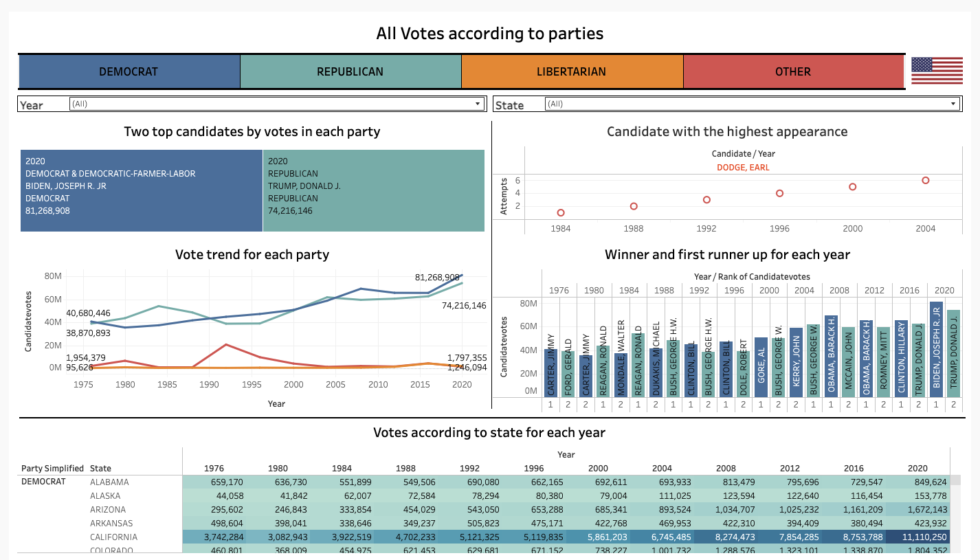The image size is (980, 560).
Task: Click the Alaska 2004 cell 111,025
Action: click(x=662, y=496)
